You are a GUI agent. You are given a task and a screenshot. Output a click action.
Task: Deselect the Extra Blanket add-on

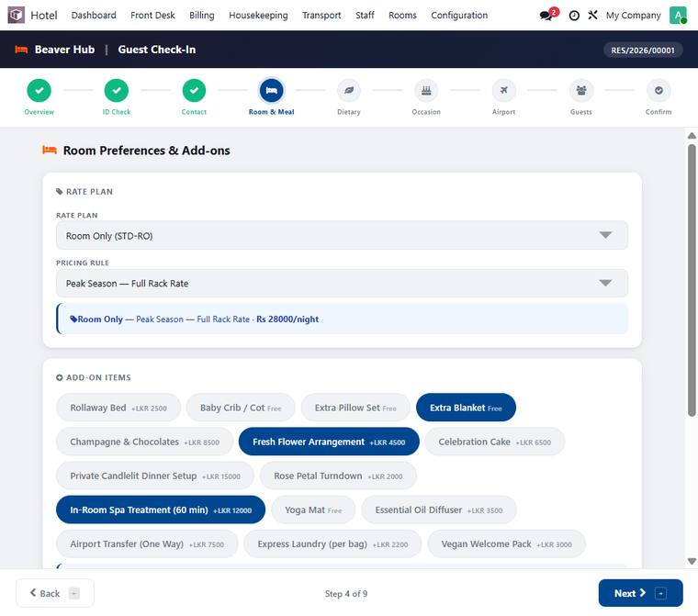(466, 408)
